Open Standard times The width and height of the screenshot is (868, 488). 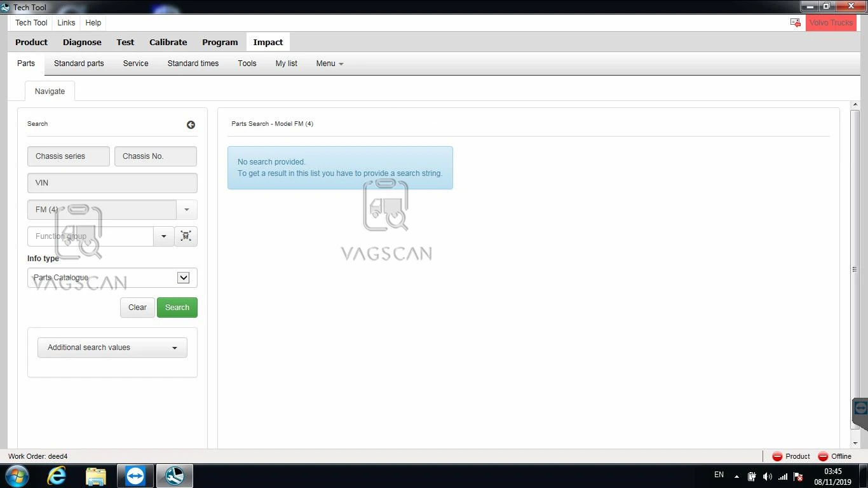pyautogui.click(x=193, y=64)
